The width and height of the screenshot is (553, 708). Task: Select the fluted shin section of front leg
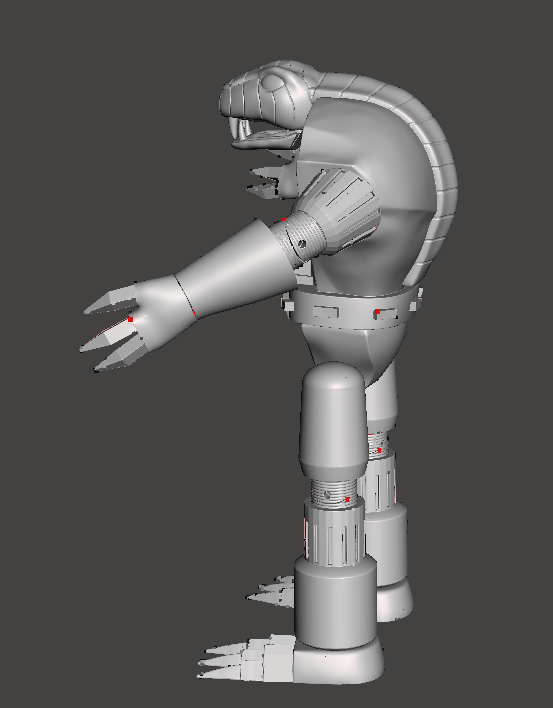[334, 533]
